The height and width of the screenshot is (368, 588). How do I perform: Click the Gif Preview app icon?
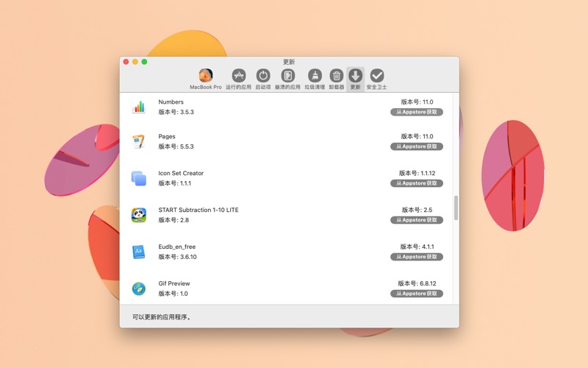point(138,289)
